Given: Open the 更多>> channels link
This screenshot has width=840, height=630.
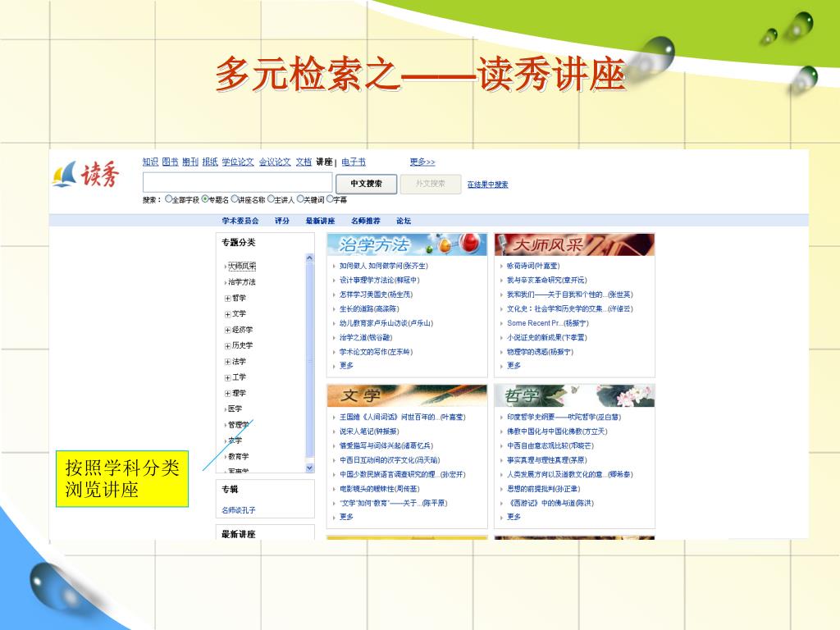Looking at the screenshot, I should pos(422,162).
